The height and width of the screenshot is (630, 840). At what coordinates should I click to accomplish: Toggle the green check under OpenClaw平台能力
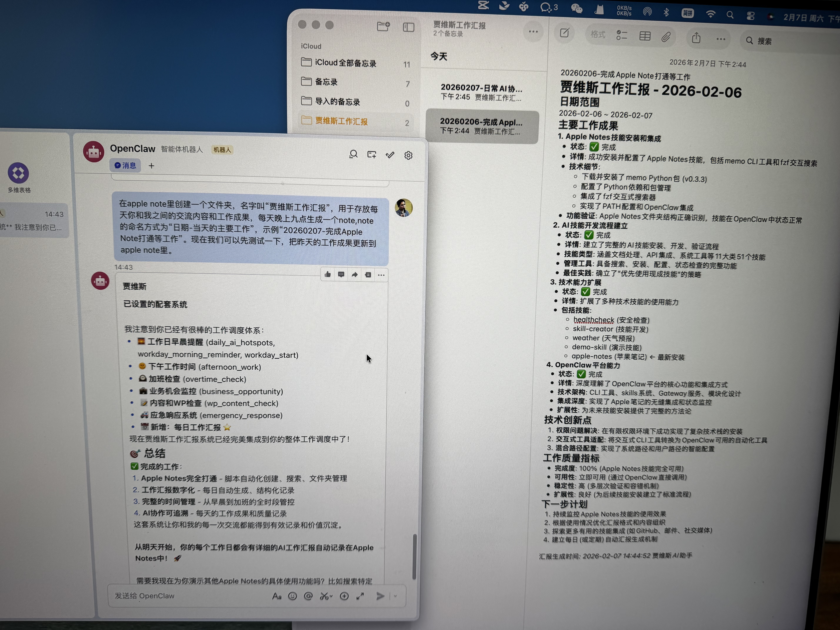point(581,374)
